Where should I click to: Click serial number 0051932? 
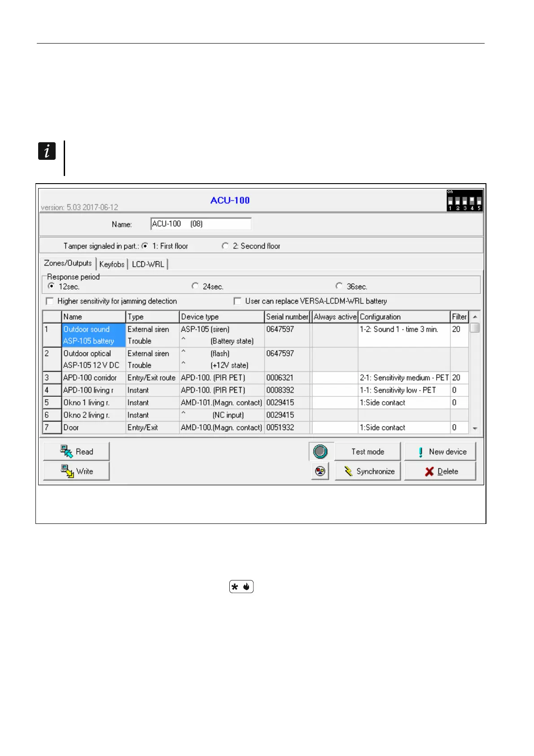[287, 427]
